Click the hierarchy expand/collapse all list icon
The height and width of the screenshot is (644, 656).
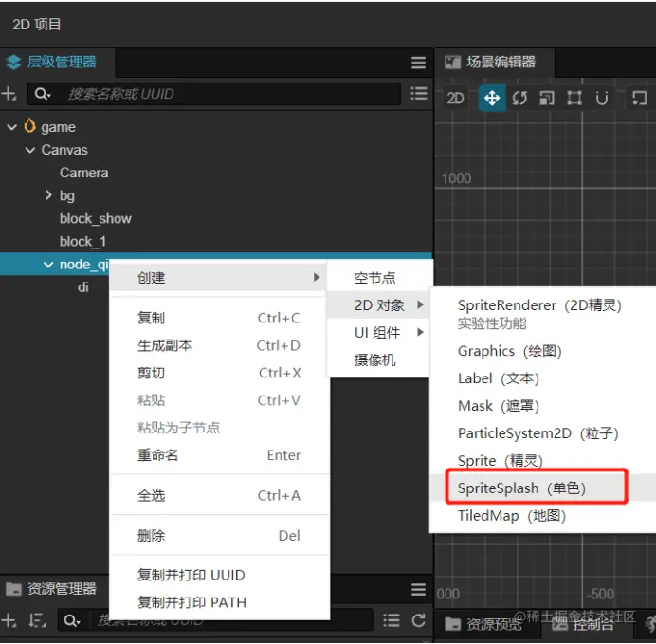pos(418,93)
